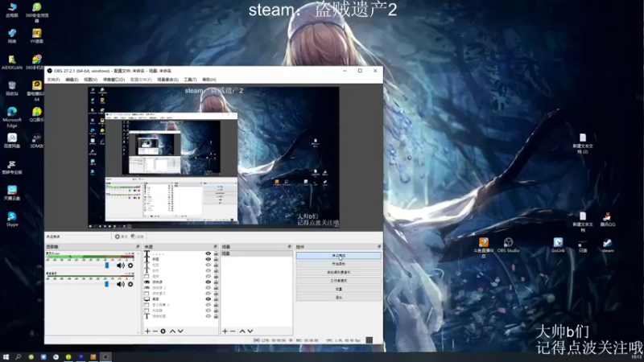Click the 工作室模式 studio mode button
Viewport: 644px width, 362px height.
339,281
